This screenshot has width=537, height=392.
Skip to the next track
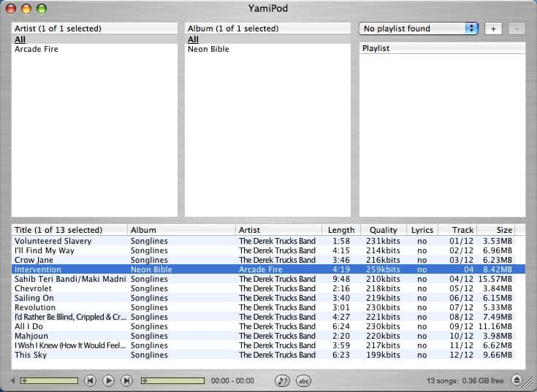(x=126, y=380)
